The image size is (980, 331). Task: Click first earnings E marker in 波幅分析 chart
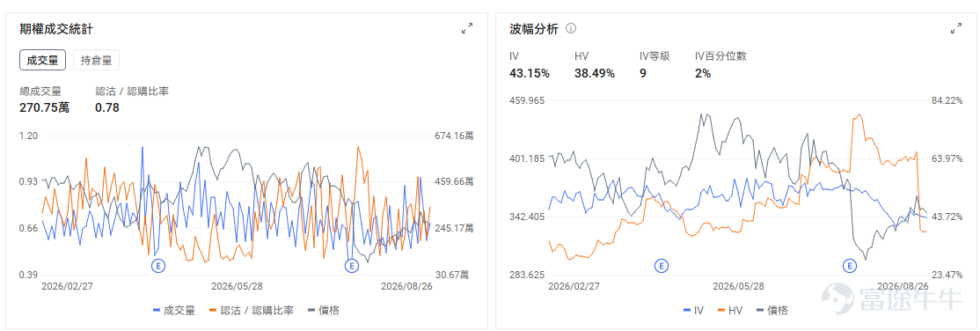coord(662,266)
